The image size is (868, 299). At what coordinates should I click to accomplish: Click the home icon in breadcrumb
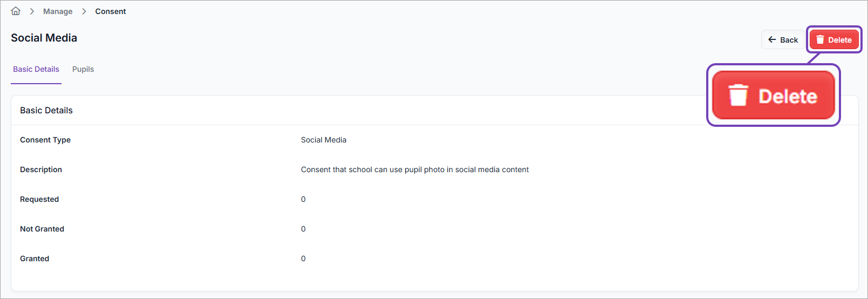pos(16,11)
